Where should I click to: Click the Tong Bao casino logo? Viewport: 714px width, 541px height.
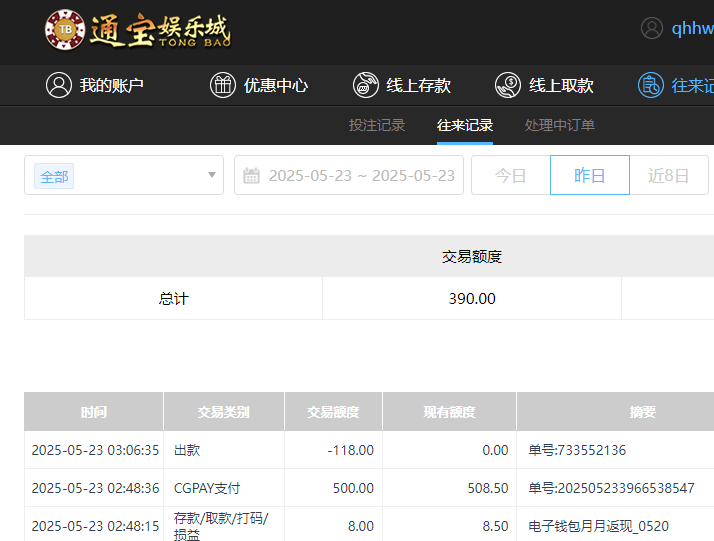[138, 30]
